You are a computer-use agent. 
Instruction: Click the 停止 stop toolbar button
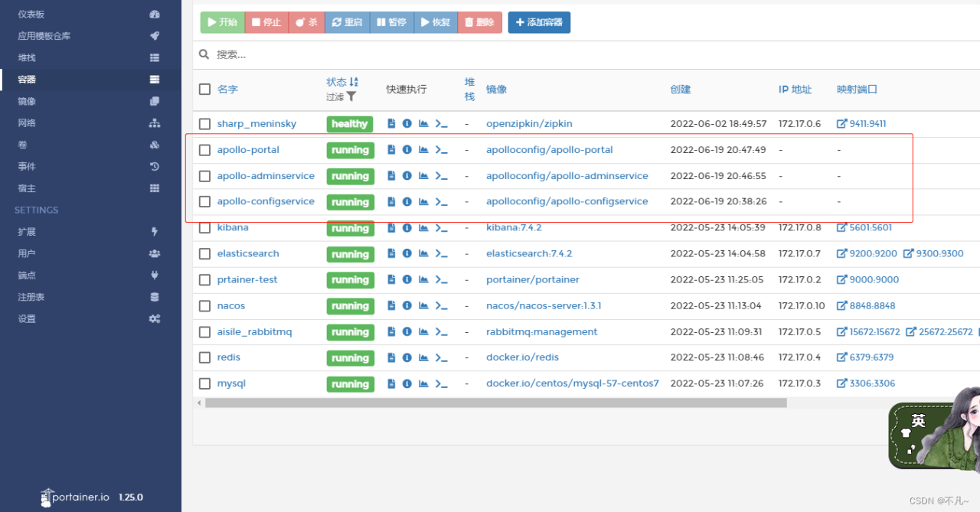pos(266,22)
